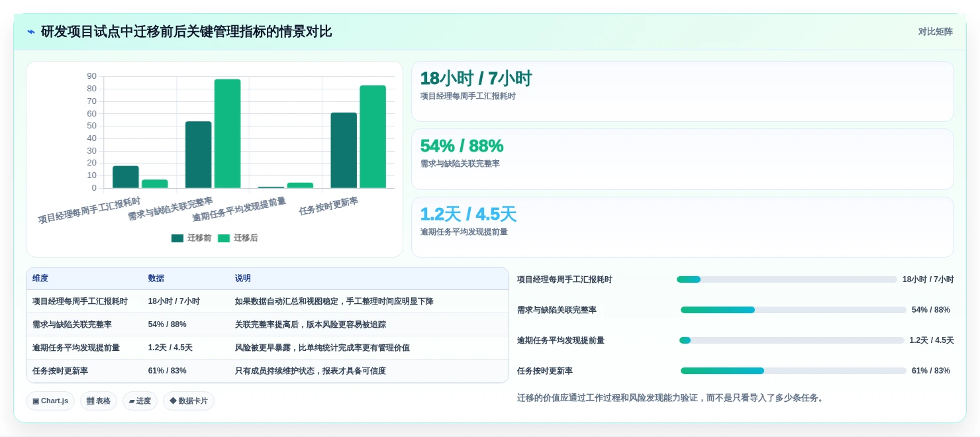Viewport: 980px width, 437px height.
Task: Click the 迁移前 bar for 需求与缺陷关联完整率
Action: 199,155
